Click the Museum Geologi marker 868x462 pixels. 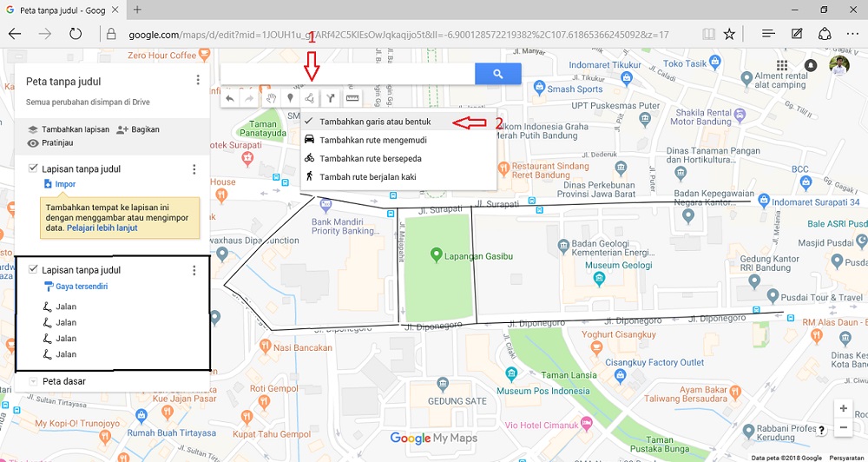pyautogui.click(x=599, y=279)
